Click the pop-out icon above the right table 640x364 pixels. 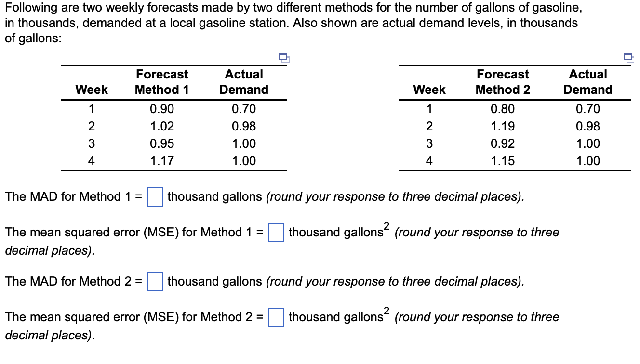pos(628,58)
